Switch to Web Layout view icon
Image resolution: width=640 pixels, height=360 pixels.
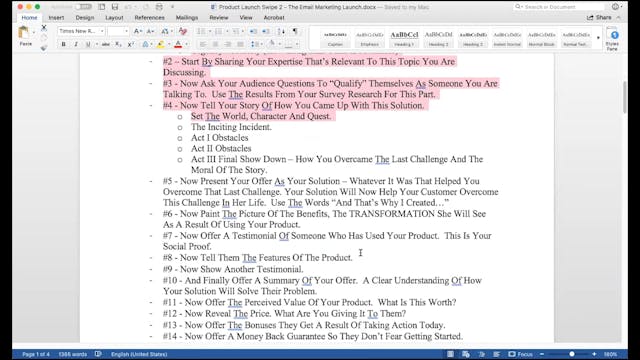click(x=466, y=354)
